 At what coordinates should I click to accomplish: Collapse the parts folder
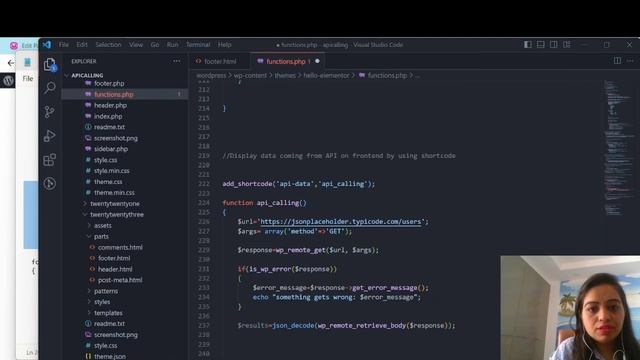(x=101, y=236)
